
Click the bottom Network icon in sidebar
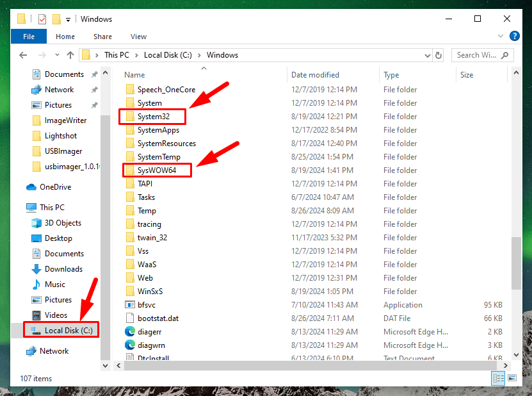point(31,351)
